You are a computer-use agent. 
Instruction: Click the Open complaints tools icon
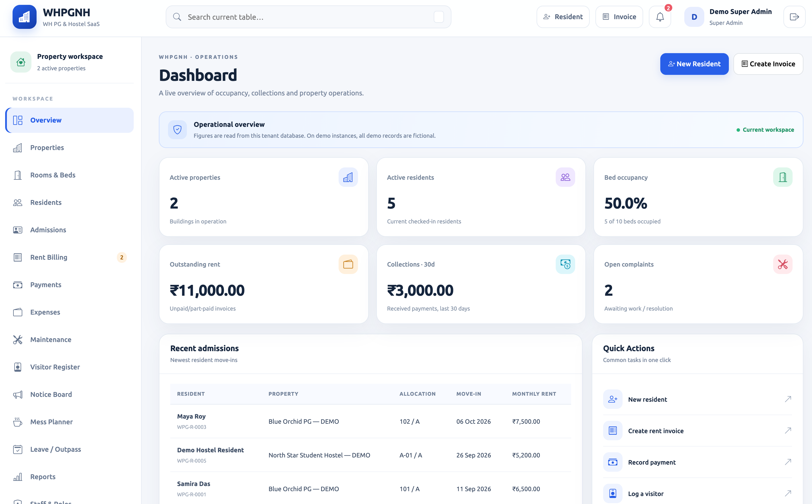tap(783, 264)
